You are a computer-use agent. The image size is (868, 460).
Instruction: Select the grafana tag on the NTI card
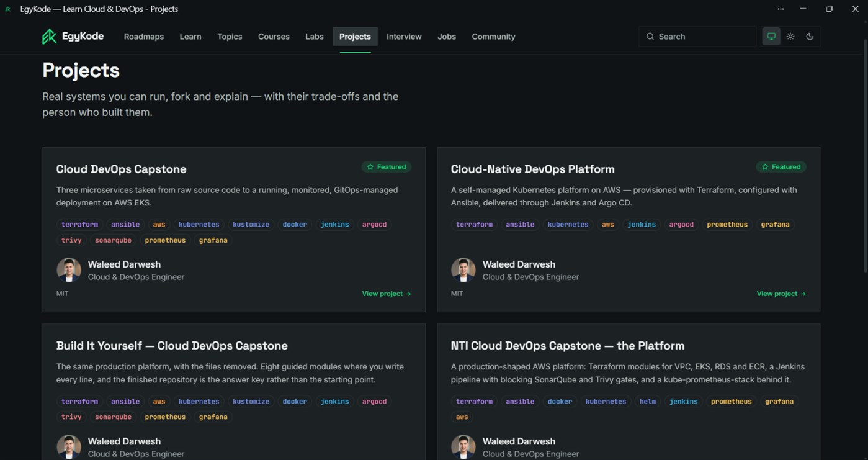point(779,402)
